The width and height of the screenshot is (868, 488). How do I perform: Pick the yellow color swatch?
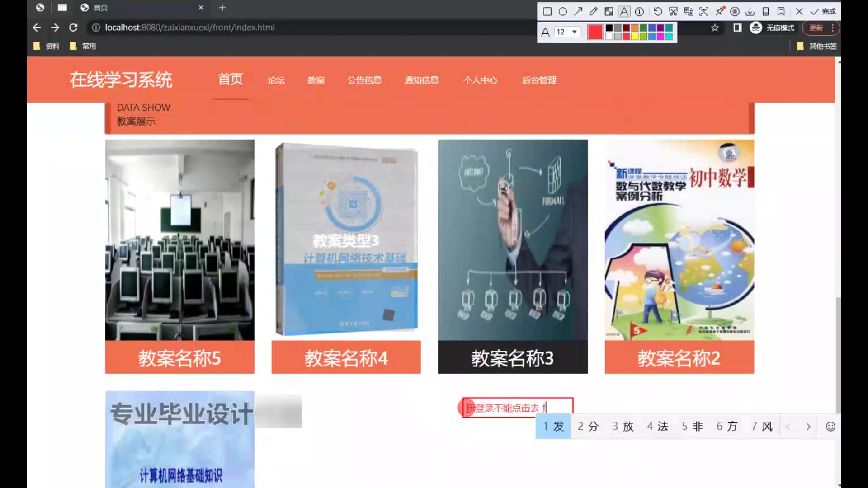click(x=635, y=37)
